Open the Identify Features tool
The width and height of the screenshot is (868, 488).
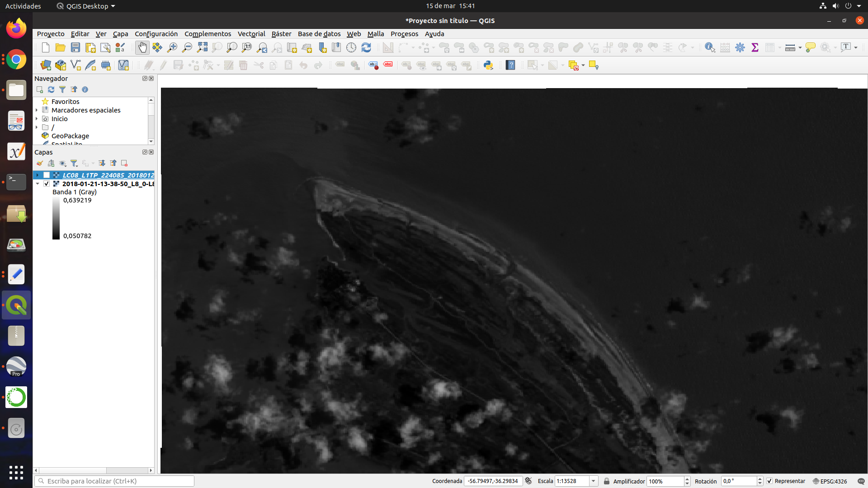point(709,47)
